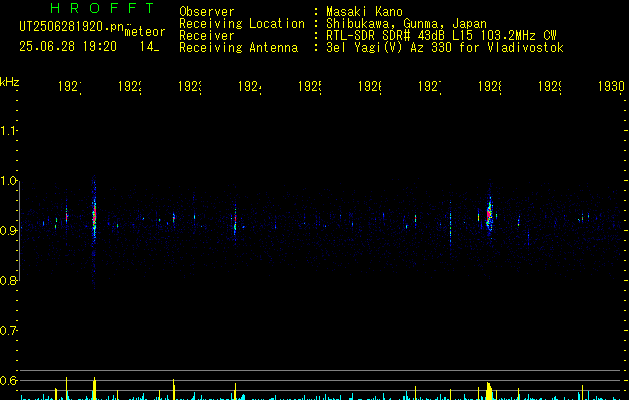Click the 1.0 frequency axis label
This screenshot has height=400, width=629.
point(8,181)
